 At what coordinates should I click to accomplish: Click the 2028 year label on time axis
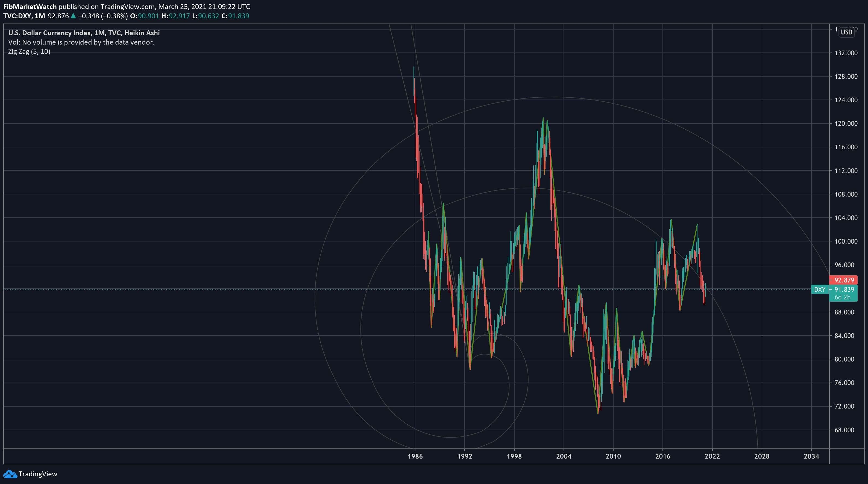pyautogui.click(x=762, y=456)
